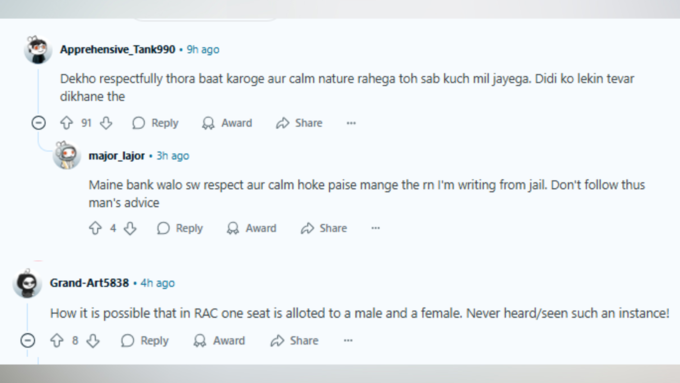Downvote major_lajor's reply
Viewport: 680px width, 383px height.
coord(130,228)
